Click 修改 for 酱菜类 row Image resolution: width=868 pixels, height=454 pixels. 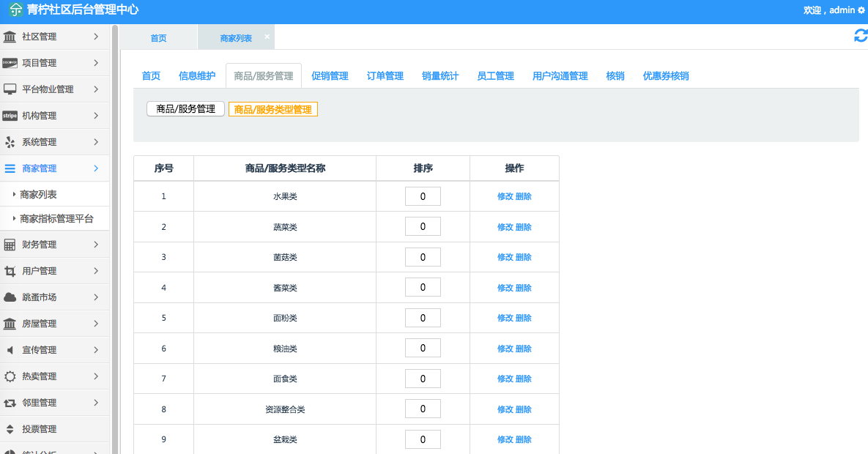click(505, 288)
